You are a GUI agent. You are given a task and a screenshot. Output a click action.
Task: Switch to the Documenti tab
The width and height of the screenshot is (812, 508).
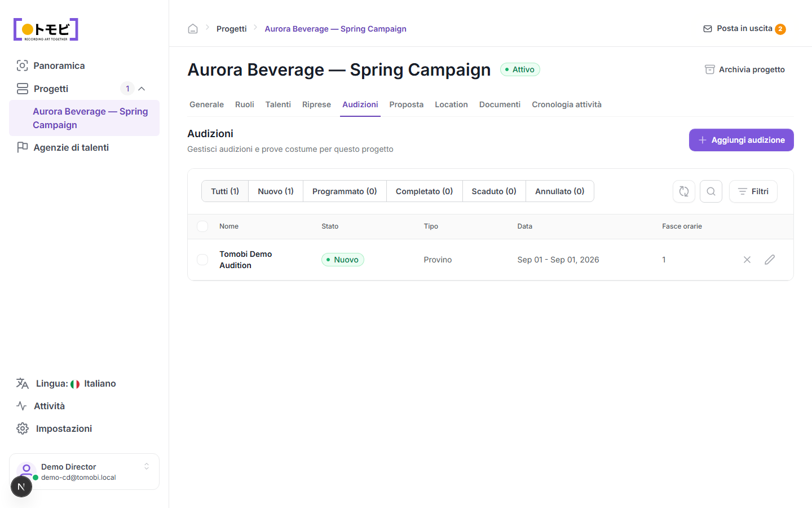pos(500,104)
